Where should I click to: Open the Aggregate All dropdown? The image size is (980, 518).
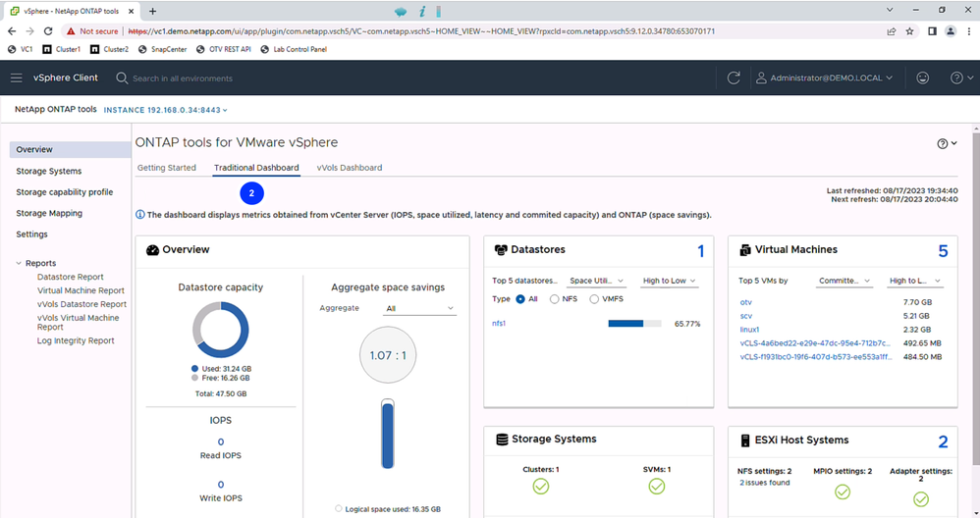pyautogui.click(x=419, y=308)
